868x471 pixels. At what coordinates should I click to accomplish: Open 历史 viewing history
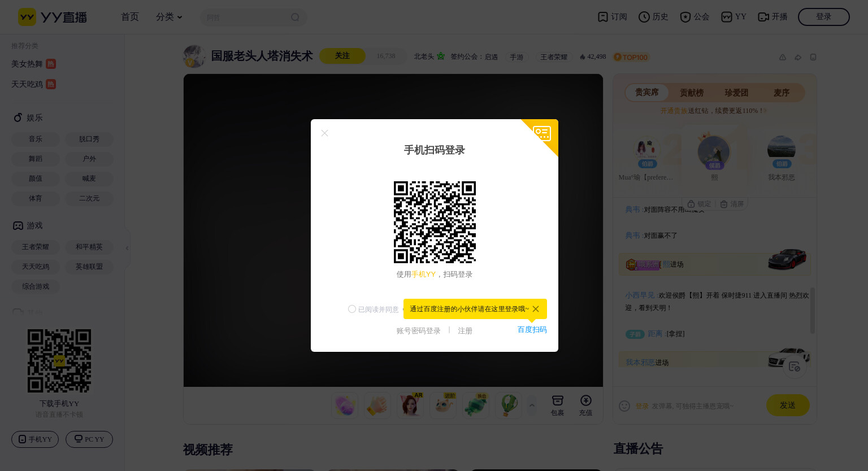(653, 17)
